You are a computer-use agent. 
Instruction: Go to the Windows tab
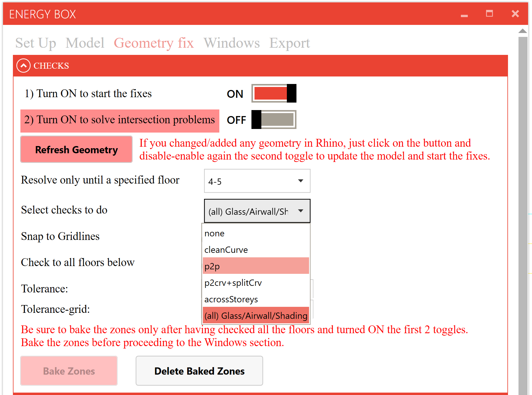click(x=231, y=43)
